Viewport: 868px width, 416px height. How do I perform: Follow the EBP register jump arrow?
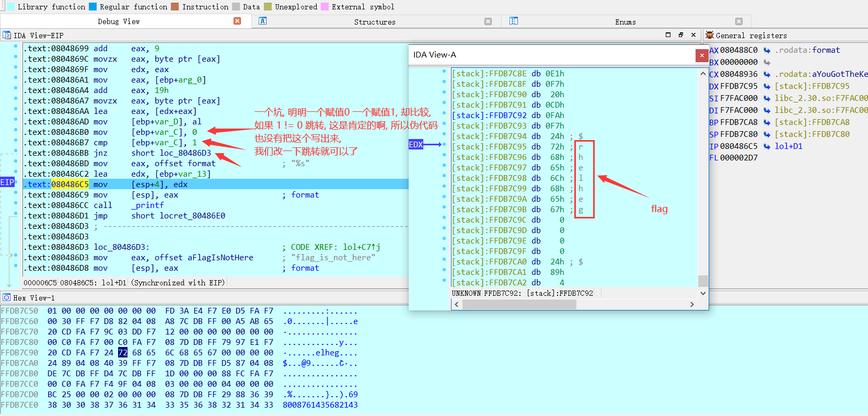point(767,122)
